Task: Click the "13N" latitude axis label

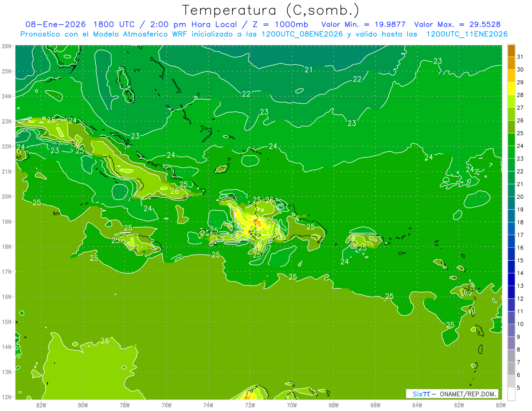Action: click(x=7, y=372)
